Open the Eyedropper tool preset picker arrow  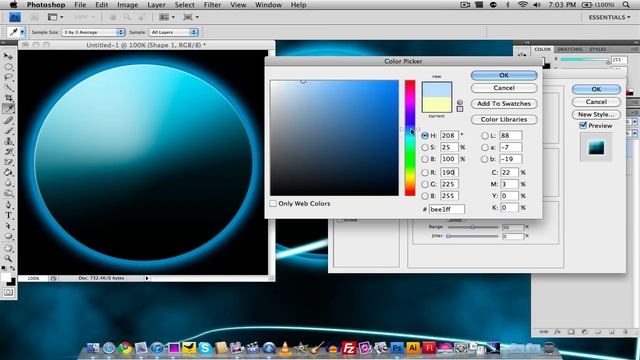pos(22,32)
